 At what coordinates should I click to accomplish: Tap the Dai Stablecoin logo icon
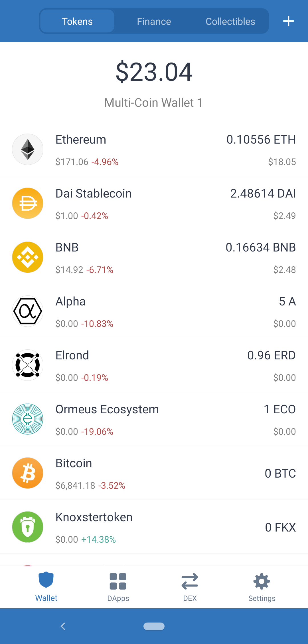[x=28, y=203]
